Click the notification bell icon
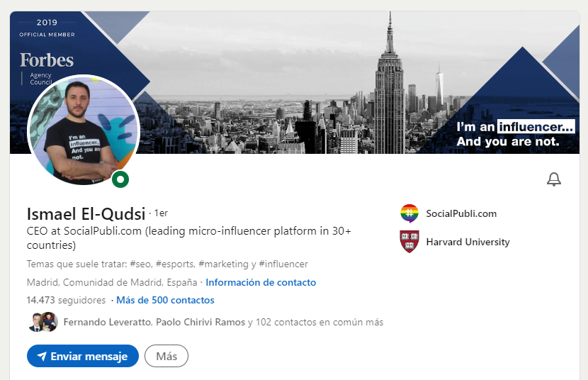The width and height of the screenshot is (588, 380). pyautogui.click(x=554, y=179)
